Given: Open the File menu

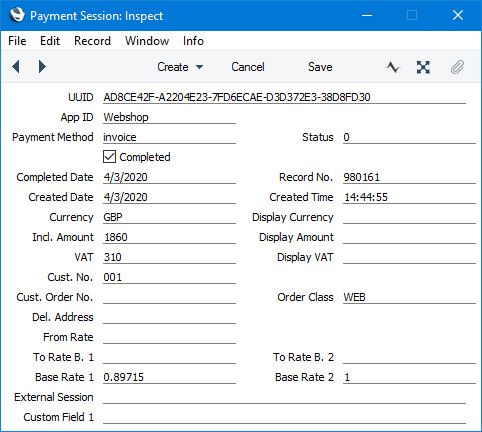Looking at the screenshot, I should pyautogui.click(x=17, y=41).
